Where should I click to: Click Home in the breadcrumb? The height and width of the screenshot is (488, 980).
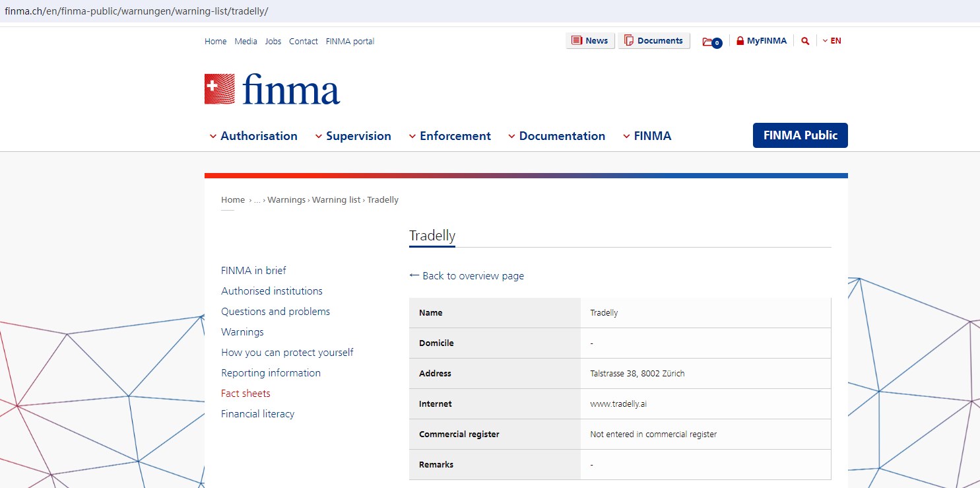click(233, 200)
